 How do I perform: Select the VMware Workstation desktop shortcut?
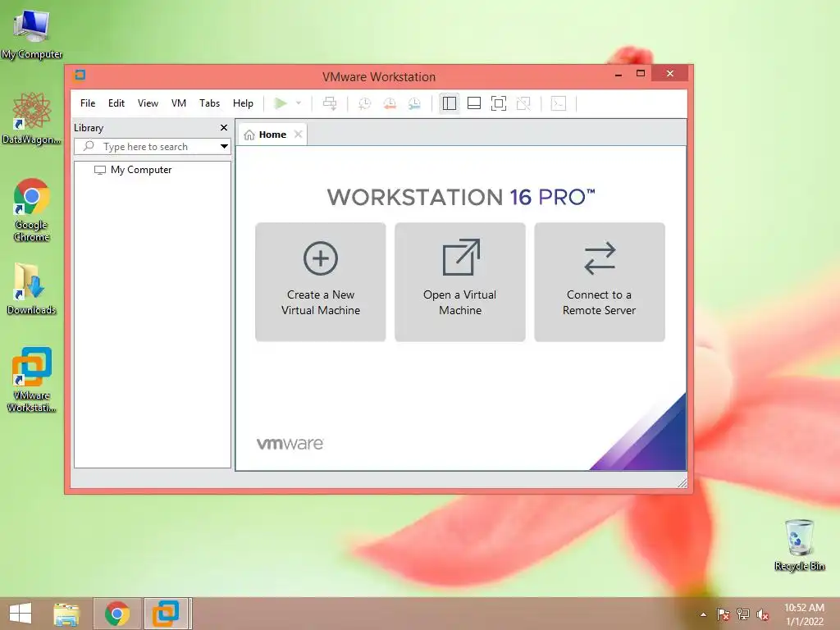[x=32, y=380]
